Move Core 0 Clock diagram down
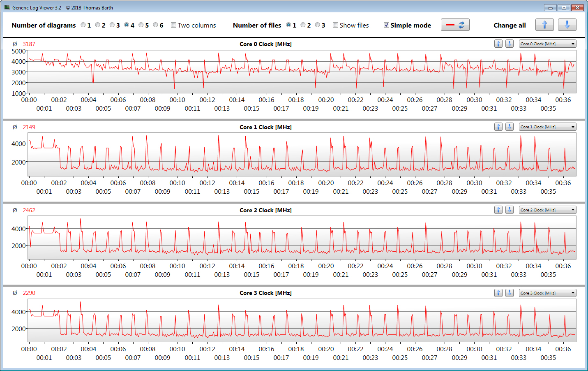Image resolution: width=588 pixels, height=371 pixels. [509, 44]
